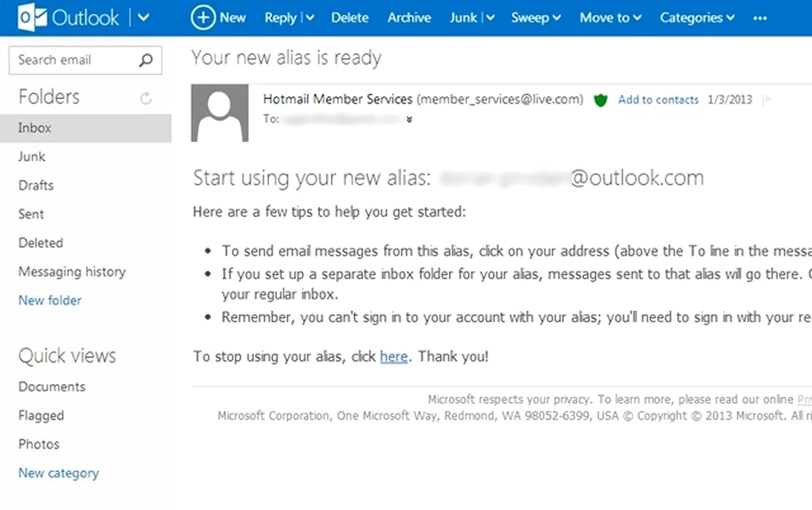Create a New category

click(58, 474)
